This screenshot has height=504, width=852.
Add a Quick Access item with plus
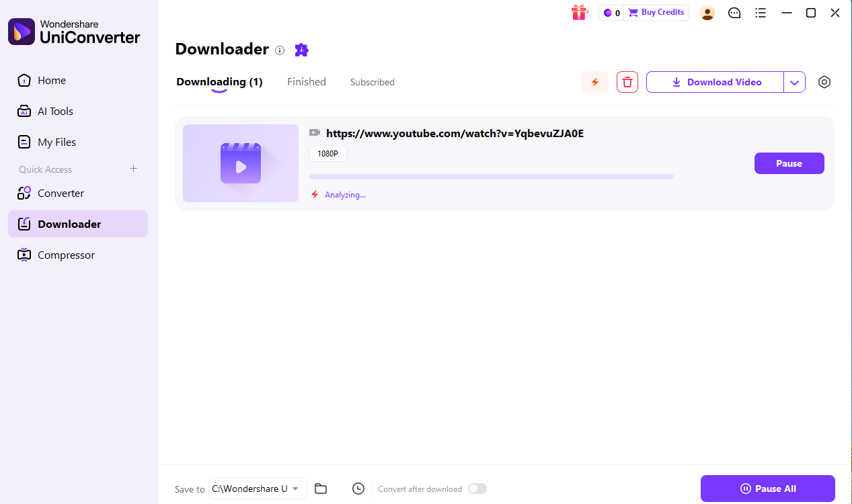click(x=133, y=169)
